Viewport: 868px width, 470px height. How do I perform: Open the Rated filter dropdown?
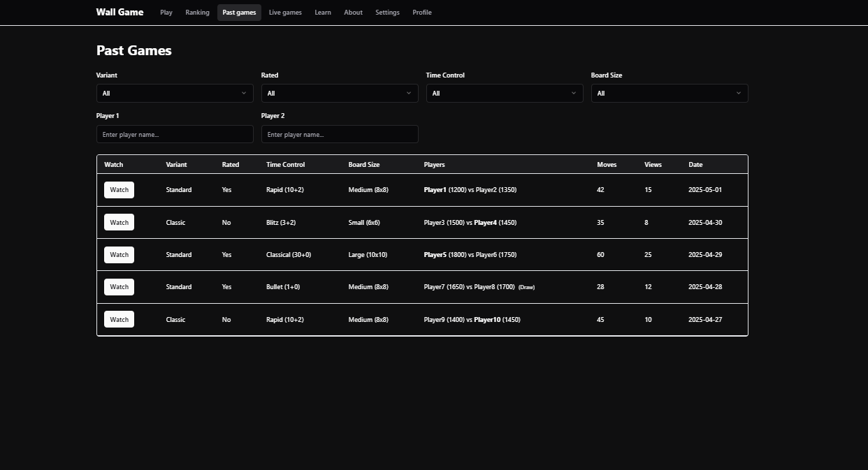click(x=340, y=93)
